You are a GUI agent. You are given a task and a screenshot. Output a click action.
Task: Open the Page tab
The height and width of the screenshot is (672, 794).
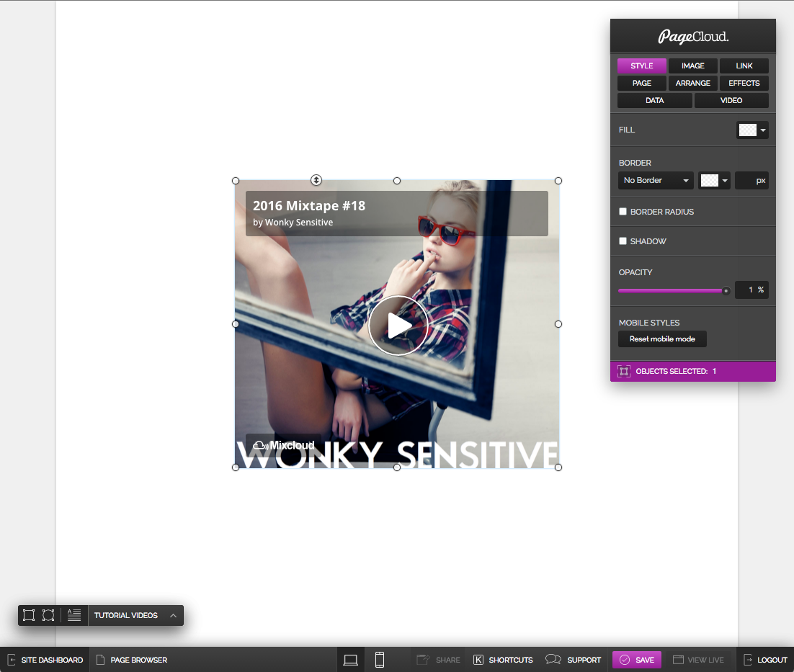[x=641, y=83]
